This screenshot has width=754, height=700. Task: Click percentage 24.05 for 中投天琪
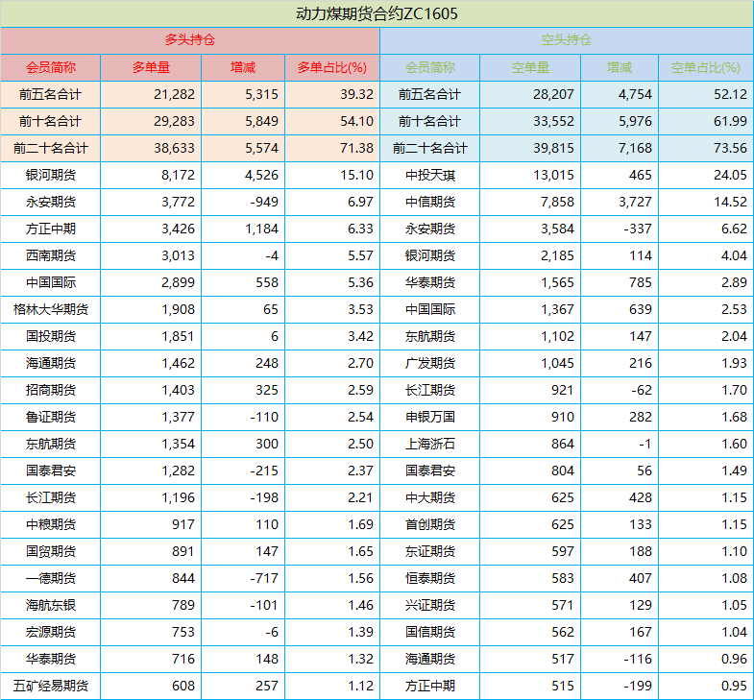point(730,175)
